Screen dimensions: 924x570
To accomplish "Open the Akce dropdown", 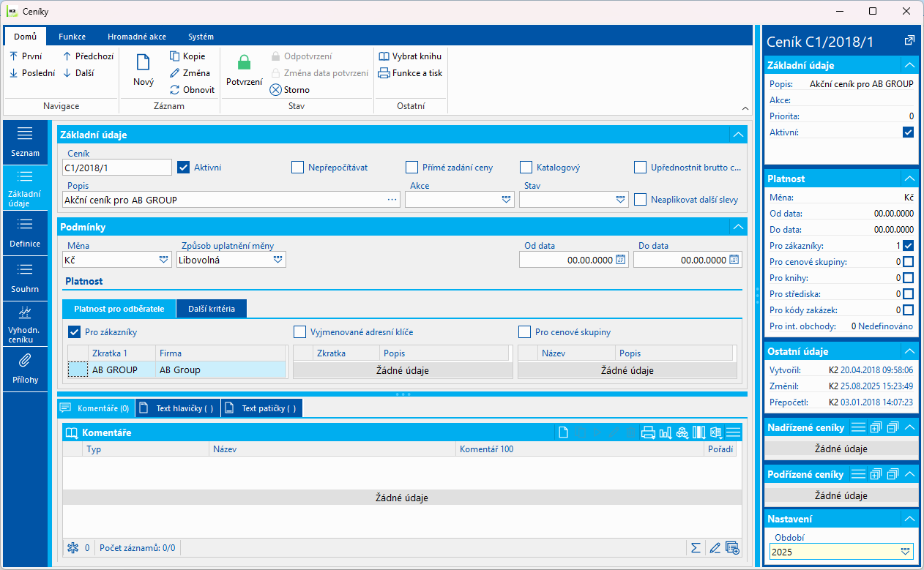I will [506, 199].
